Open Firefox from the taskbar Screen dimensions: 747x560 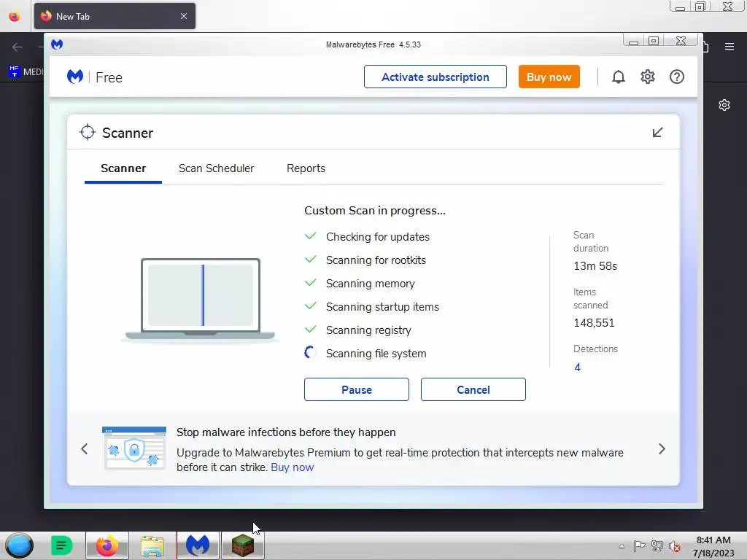coord(107,545)
